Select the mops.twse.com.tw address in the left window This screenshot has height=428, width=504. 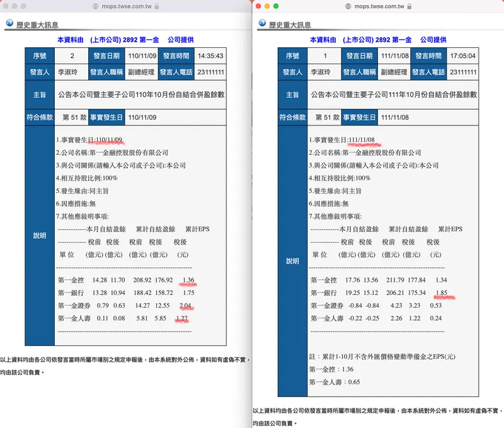(127, 6)
